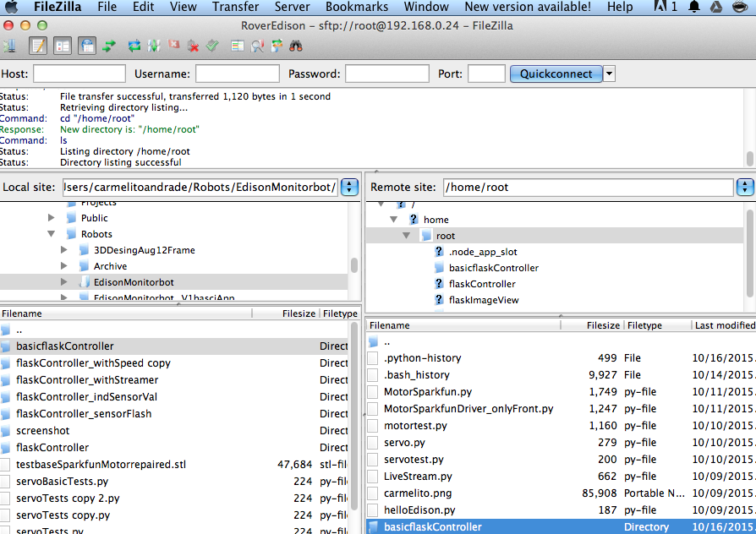Screen dimensions: 756x534
Task: Click the Port input field
Action: pos(486,74)
